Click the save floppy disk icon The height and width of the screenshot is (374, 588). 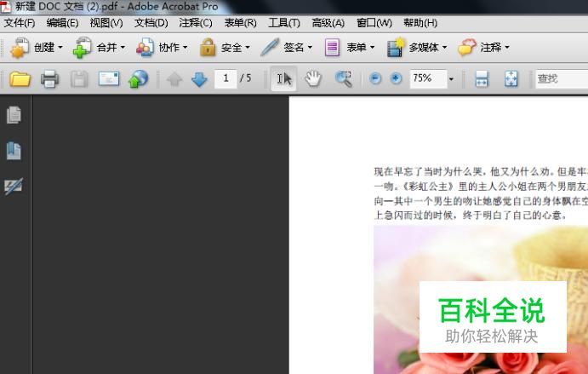pyautogui.click(x=79, y=79)
